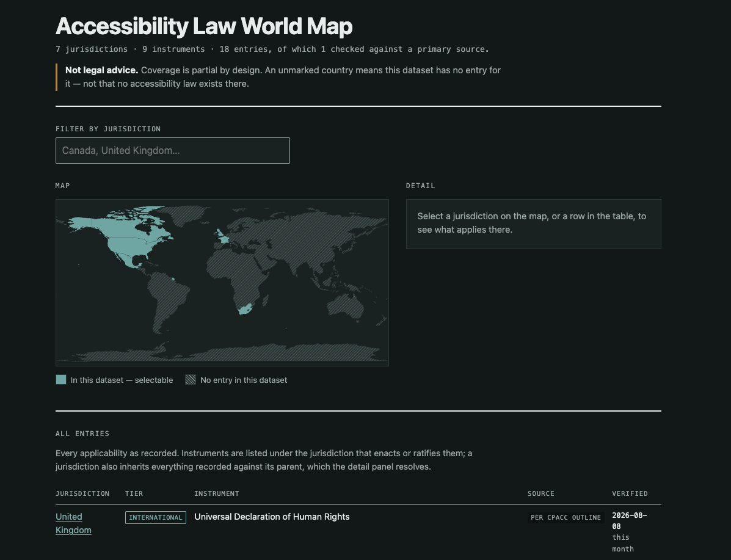
Task: Click the 'ALL ENTRIES' section label
Action: 82,434
